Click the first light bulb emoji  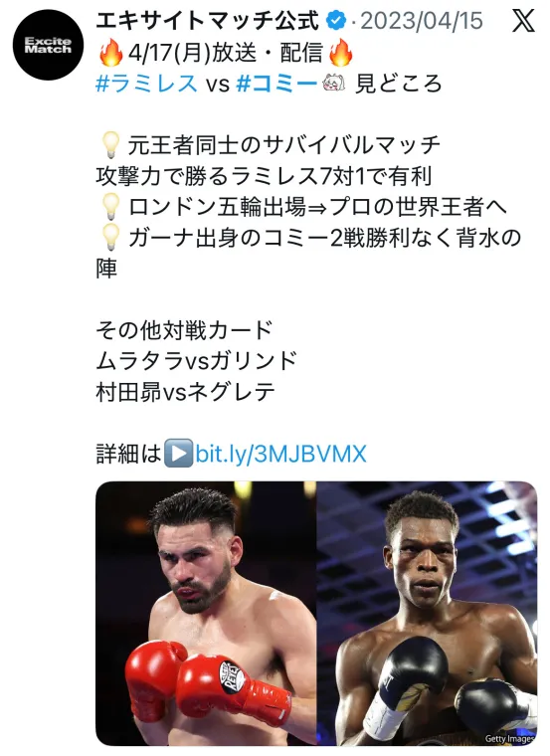point(110,145)
